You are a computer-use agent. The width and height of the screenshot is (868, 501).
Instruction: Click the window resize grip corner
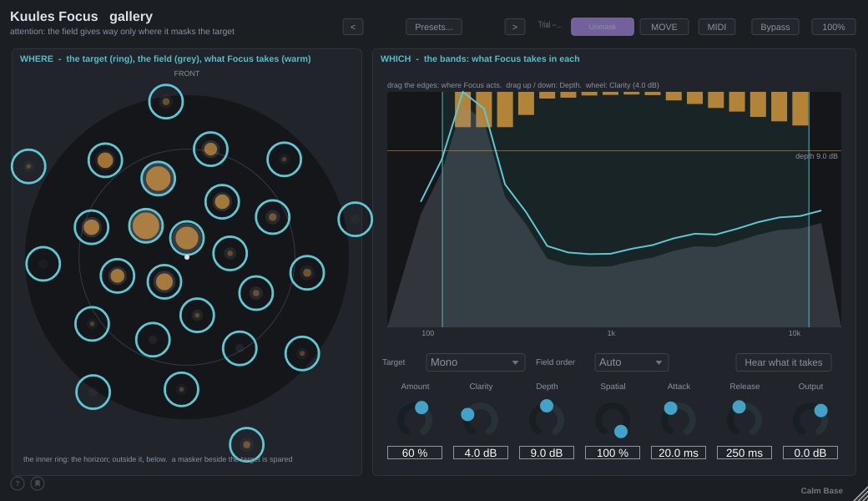pos(860,493)
